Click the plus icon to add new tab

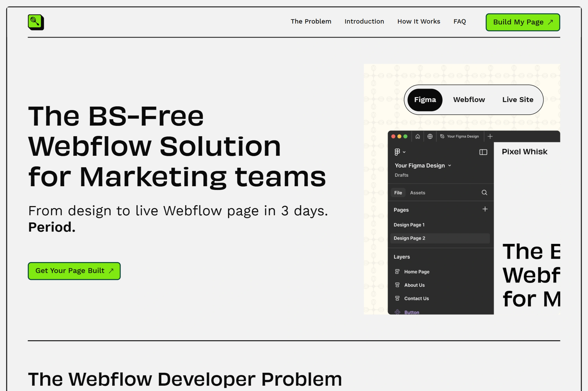click(490, 136)
